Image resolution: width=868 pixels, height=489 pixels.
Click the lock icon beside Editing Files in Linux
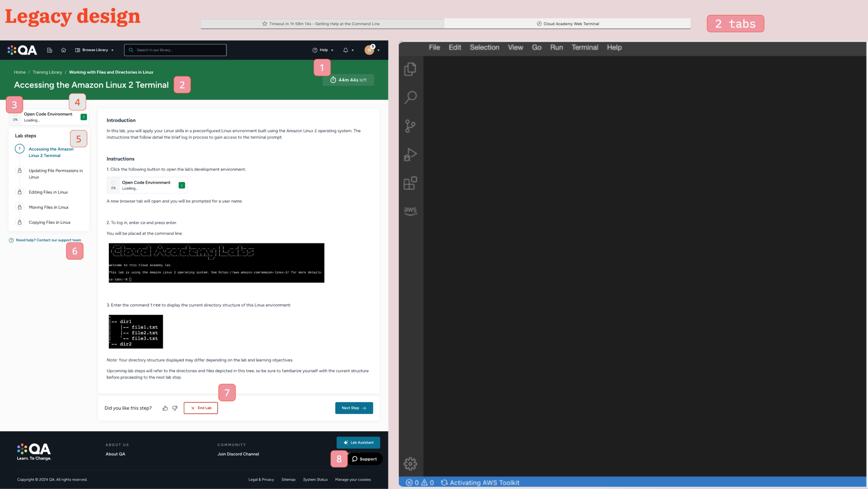click(x=20, y=192)
